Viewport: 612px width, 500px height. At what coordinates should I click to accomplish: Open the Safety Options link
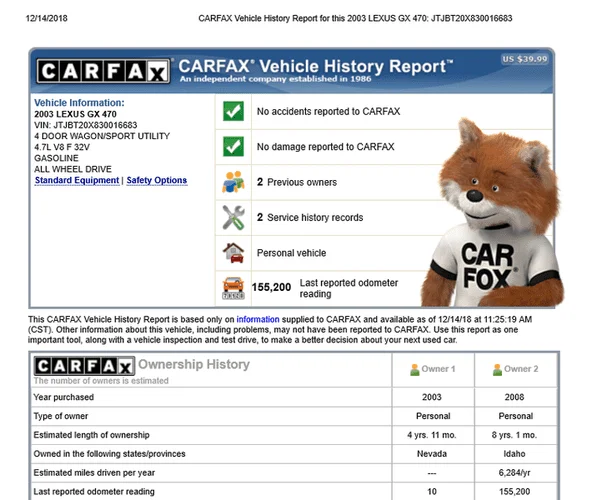click(x=157, y=180)
